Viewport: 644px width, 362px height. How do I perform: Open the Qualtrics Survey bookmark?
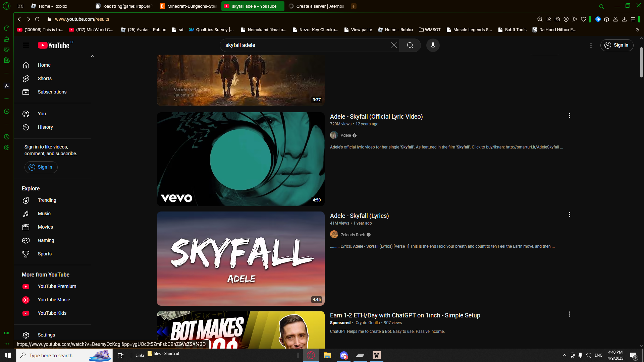[x=211, y=30]
